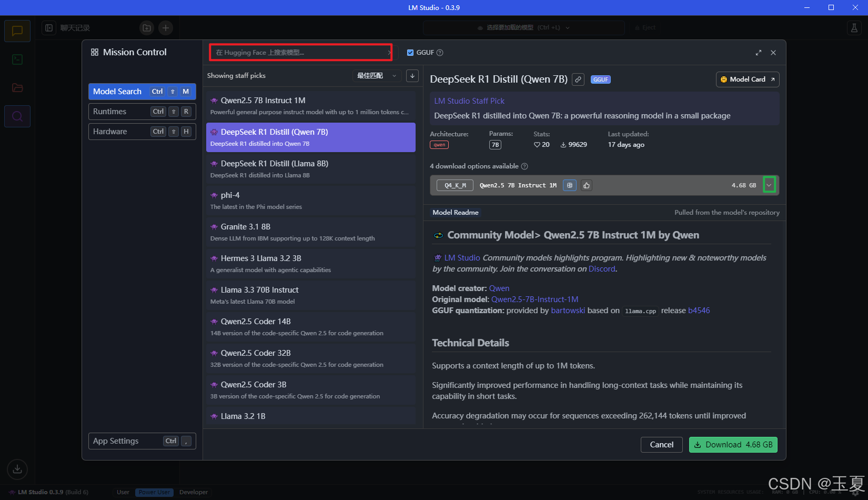Open App Settings
Viewport: 868px width, 500px height.
142,441
